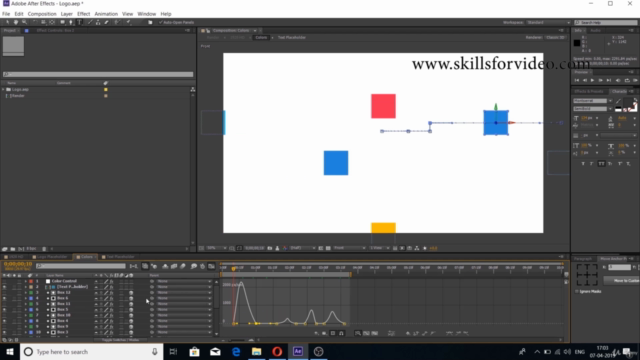Toggle 3D layer switch for Box 12

(x=131, y=293)
